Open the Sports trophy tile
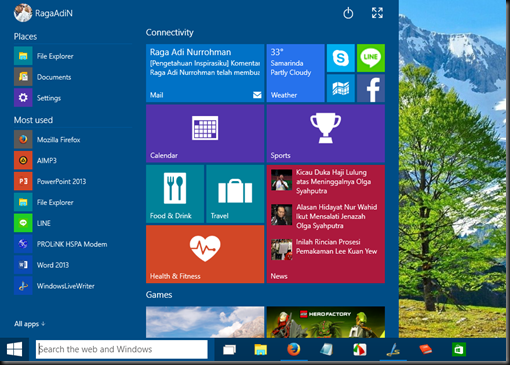 pyautogui.click(x=326, y=133)
